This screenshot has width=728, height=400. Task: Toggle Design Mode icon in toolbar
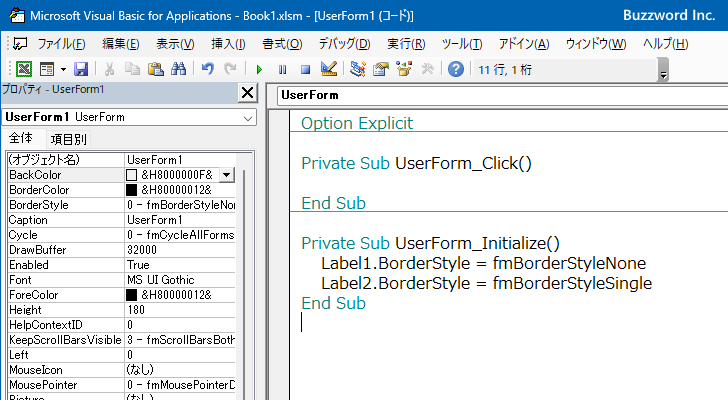tap(328, 69)
